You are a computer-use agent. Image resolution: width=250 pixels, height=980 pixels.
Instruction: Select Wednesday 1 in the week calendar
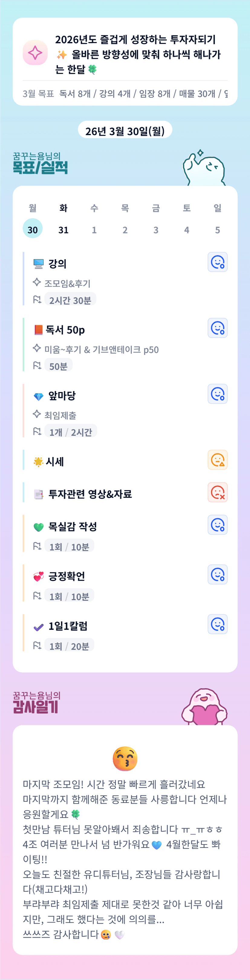[94, 229]
